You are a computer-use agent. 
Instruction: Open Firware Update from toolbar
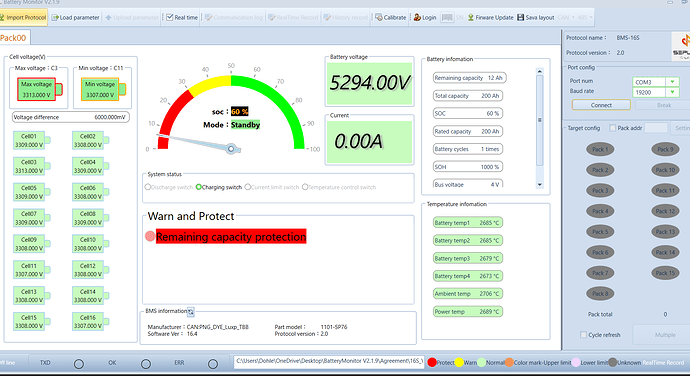point(490,18)
